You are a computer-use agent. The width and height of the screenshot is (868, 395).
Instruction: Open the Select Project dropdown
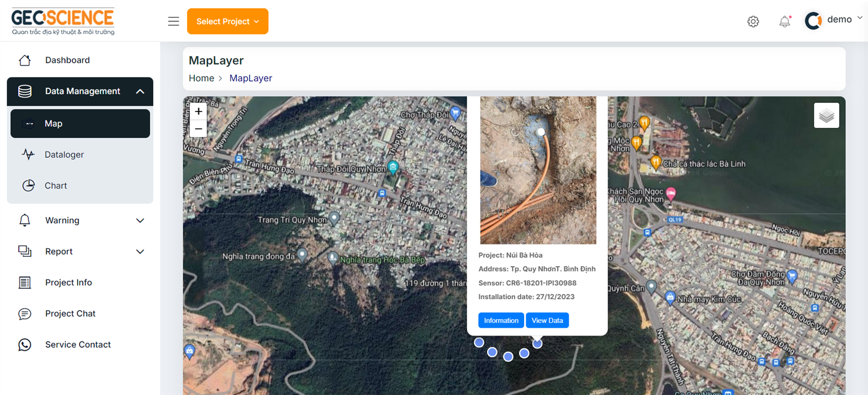pyautogui.click(x=227, y=21)
